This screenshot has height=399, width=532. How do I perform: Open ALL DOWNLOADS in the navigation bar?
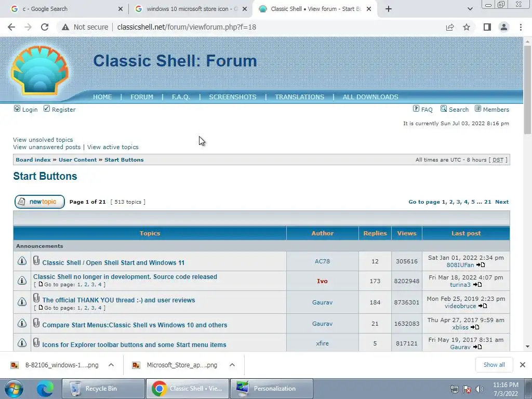pos(370,97)
